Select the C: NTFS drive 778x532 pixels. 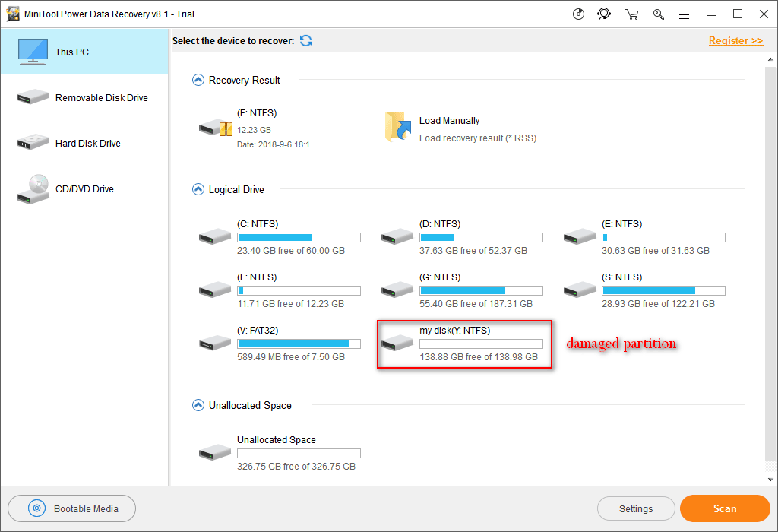[215, 236]
